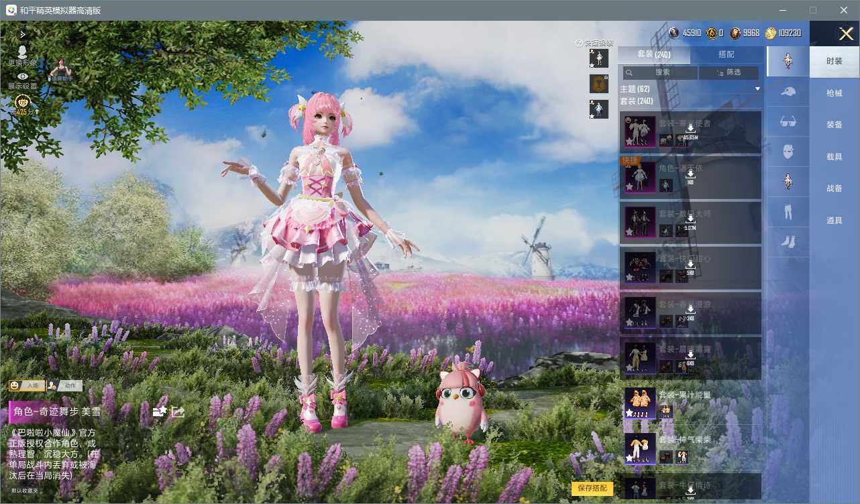Open the 战备 combat prep menu
Image resolution: width=860 pixels, height=504 pixels.
[835, 188]
